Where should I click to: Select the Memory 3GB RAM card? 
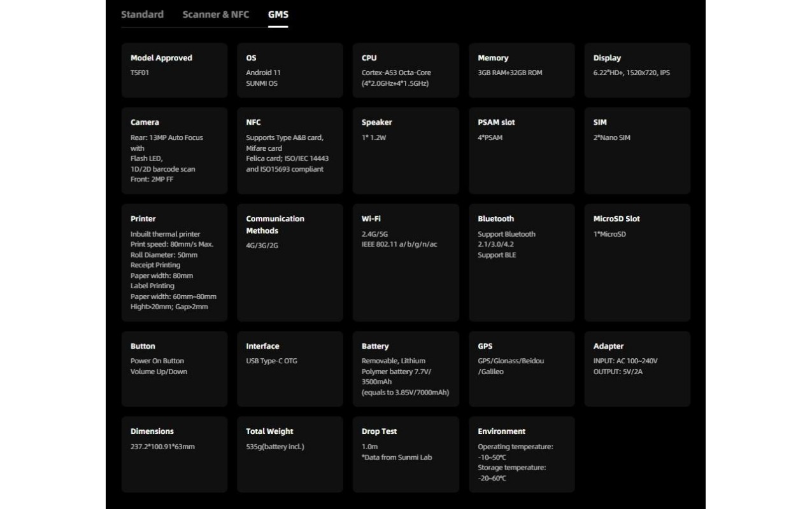point(522,70)
